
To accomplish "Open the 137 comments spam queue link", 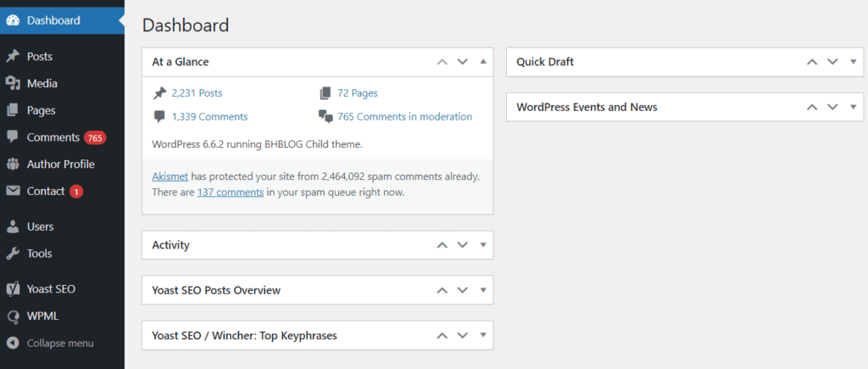I will (231, 193).
